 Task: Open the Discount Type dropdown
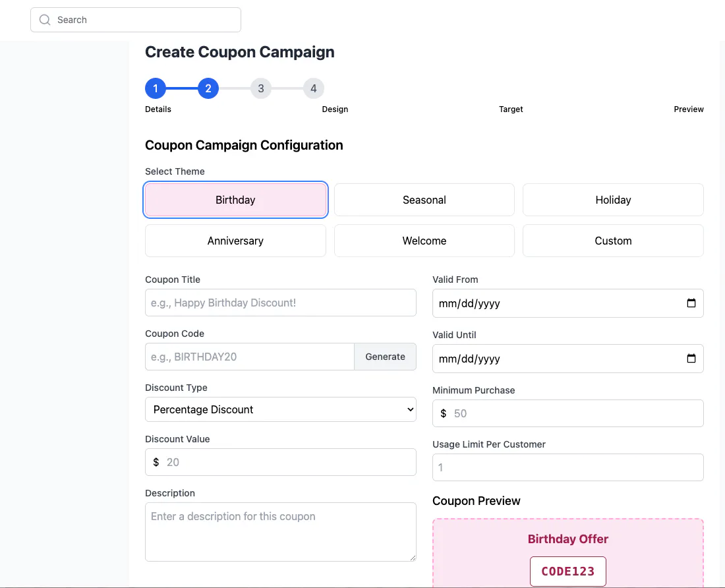(281, 409)
